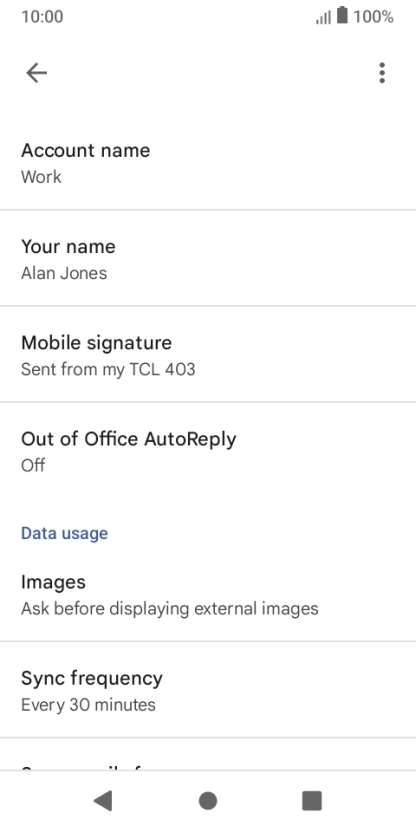
Task: Tap the Android back triangle button
Action: coord(103,800)
